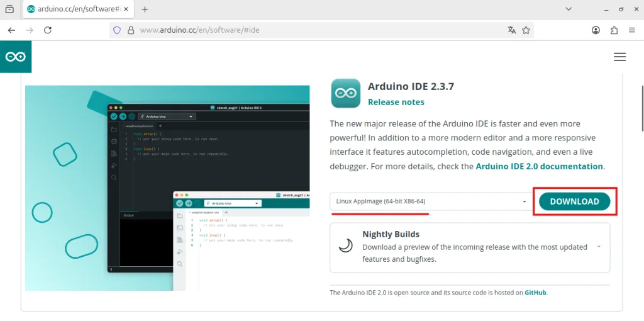Reload the page with the refresh icon
This screenshot has height=321, width=644.
pos(48,30)
